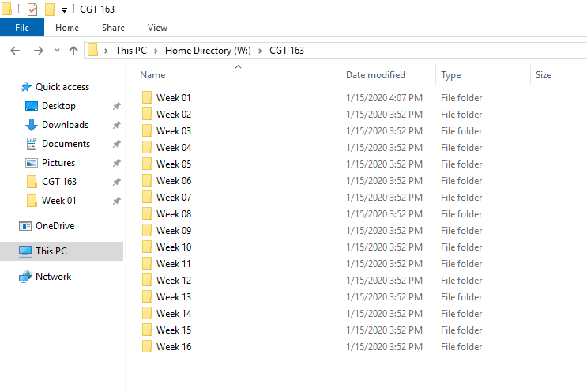The height and width of the screenshot is (392, 587).
Task: Click the date modified cell of Week 08
Action: [384, 214]
